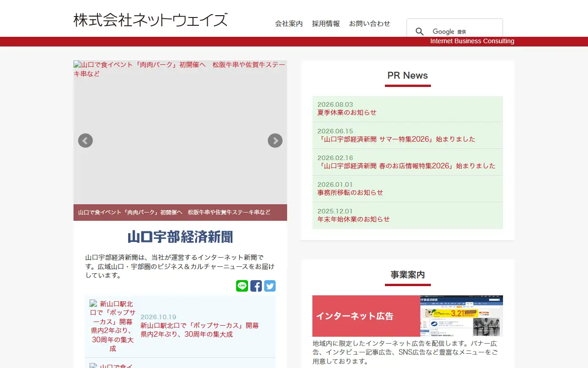The image size is (588, 368).
Task: Open 会社案内 menu item
Action: point(289,23)
